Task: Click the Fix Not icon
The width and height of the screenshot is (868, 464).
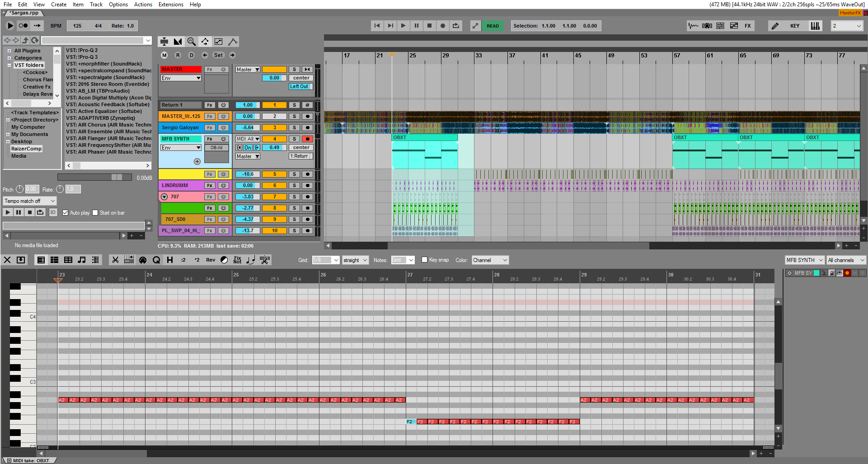Action: tap(238, 260)
